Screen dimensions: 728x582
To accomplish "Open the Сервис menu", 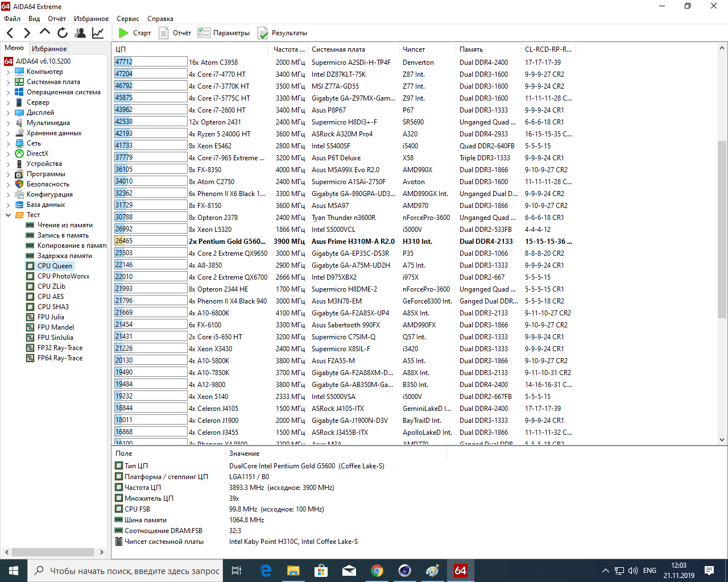I will tap(128, 19).
